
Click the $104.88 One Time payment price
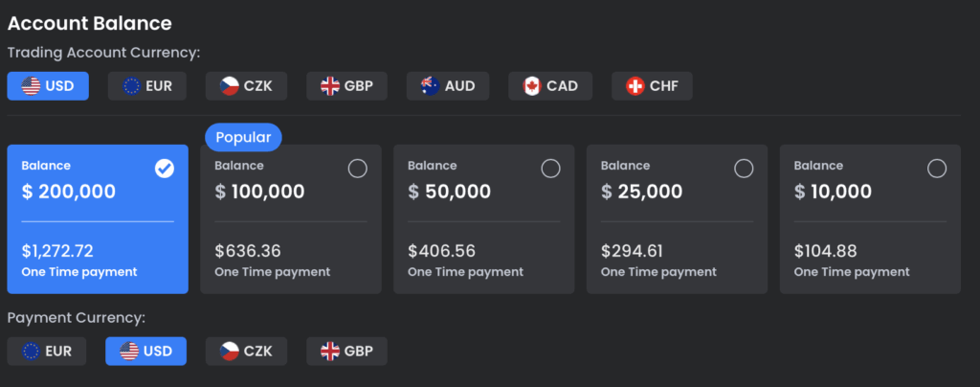click(x=829, y=252)
